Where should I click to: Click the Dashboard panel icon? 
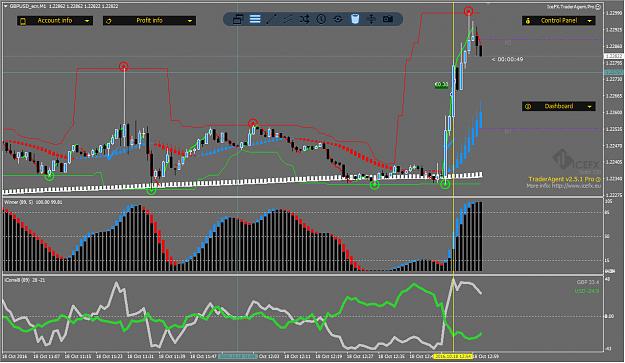(x=528, y=106)
